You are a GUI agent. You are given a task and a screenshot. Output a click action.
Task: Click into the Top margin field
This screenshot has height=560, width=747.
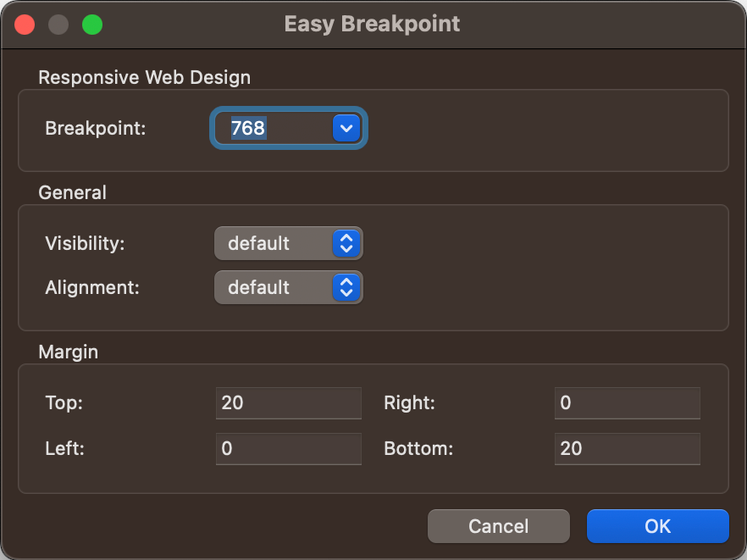[x=289, y=403]
